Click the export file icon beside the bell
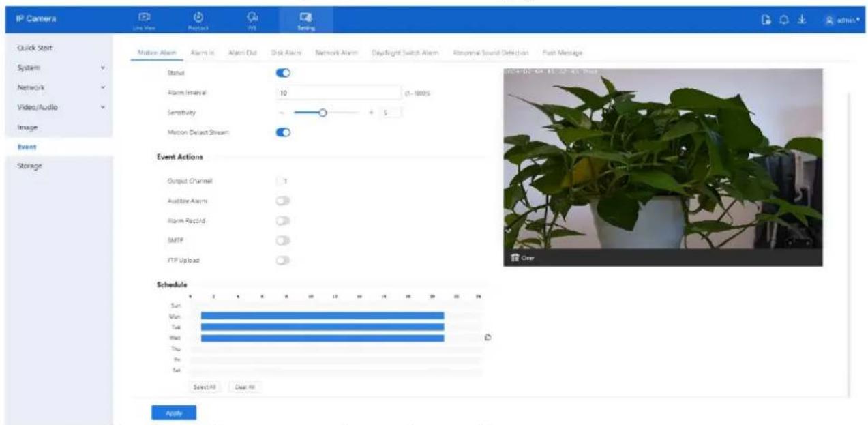This screenshot has width=868, height=425. (x=767, y=19)
